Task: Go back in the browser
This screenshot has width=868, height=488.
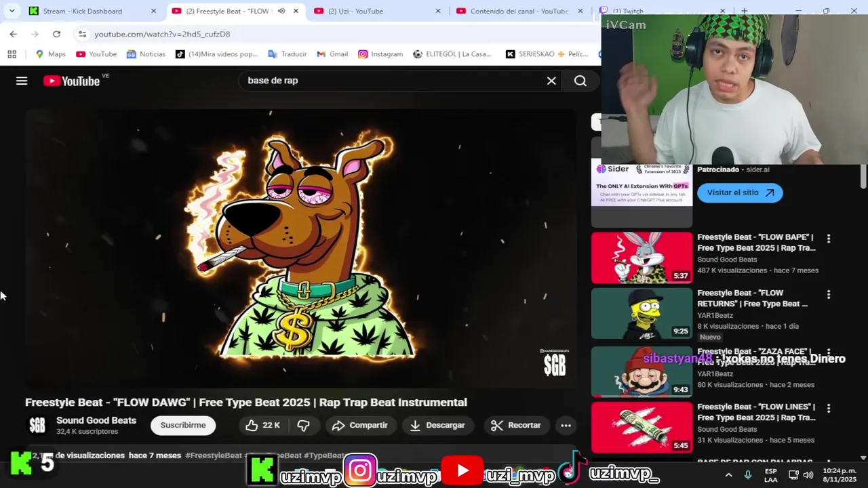Action: click(13, 34)
